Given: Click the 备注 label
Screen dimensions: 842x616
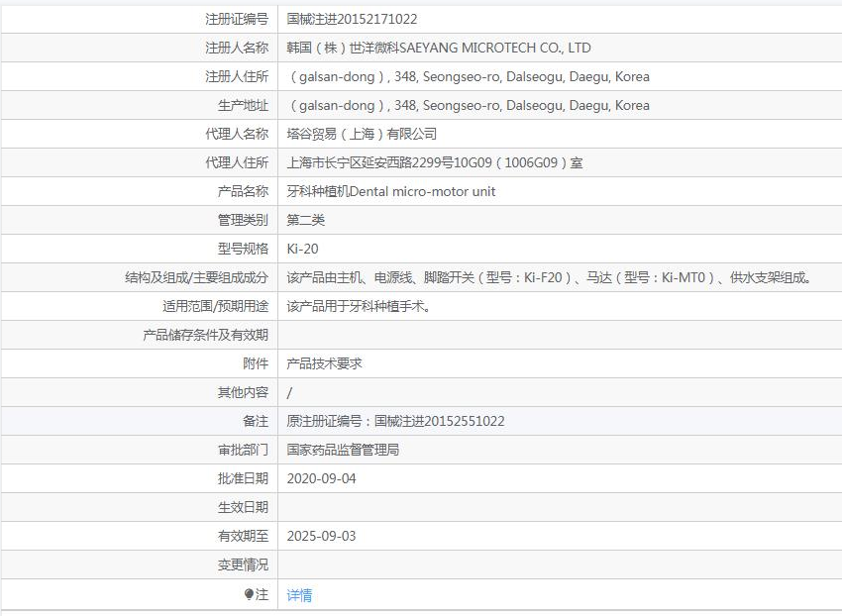Looking at the screenshot, I should click(x=255, y=421).
